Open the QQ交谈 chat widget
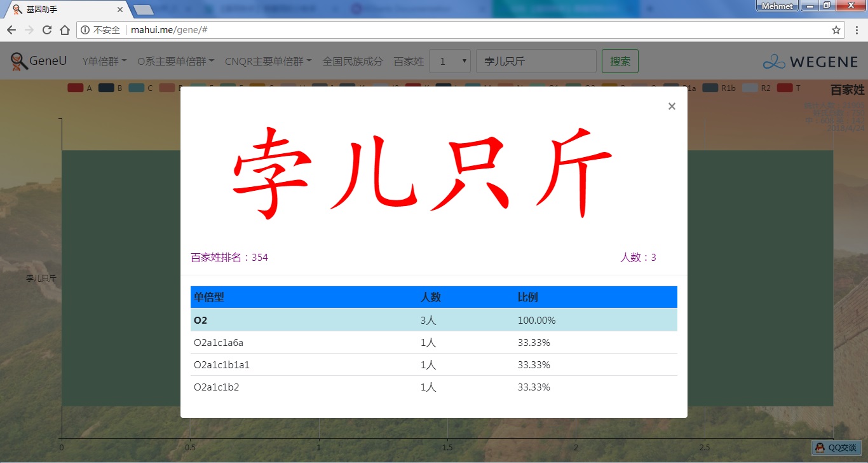The width and height of the screenshot is (868, 463). 836,448
